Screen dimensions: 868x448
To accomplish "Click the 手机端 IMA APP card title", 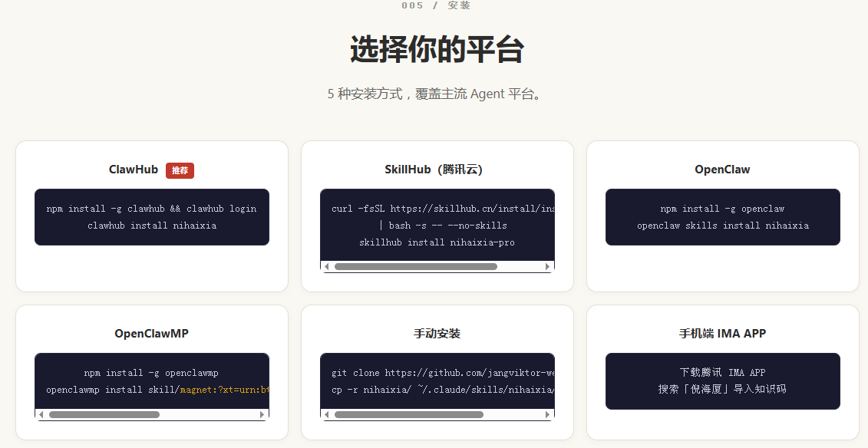I will 722,334.
